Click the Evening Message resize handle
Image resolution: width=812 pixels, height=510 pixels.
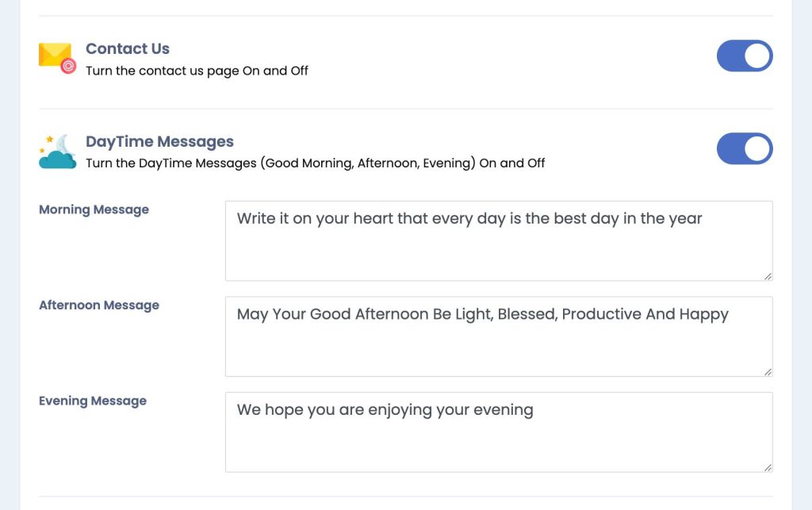point(768,468)
